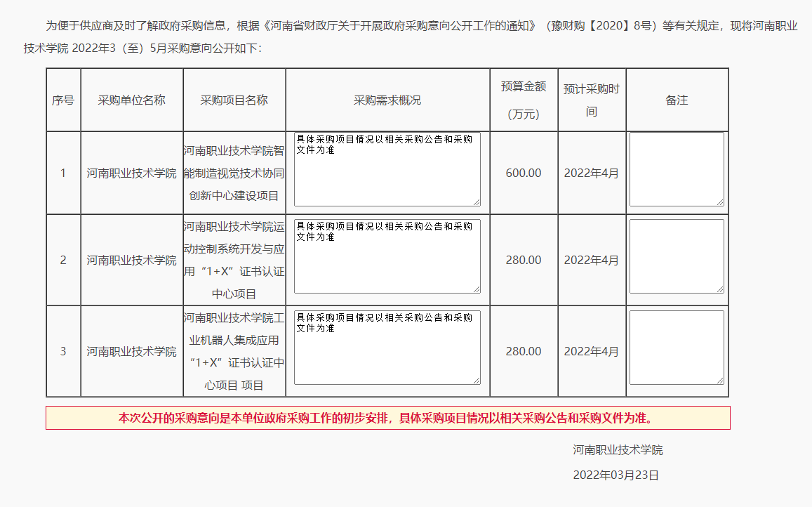Click the 采购需求概况 column header
Image resolution: width=812 pixels, height=507 pixels.
click(387, 100)
